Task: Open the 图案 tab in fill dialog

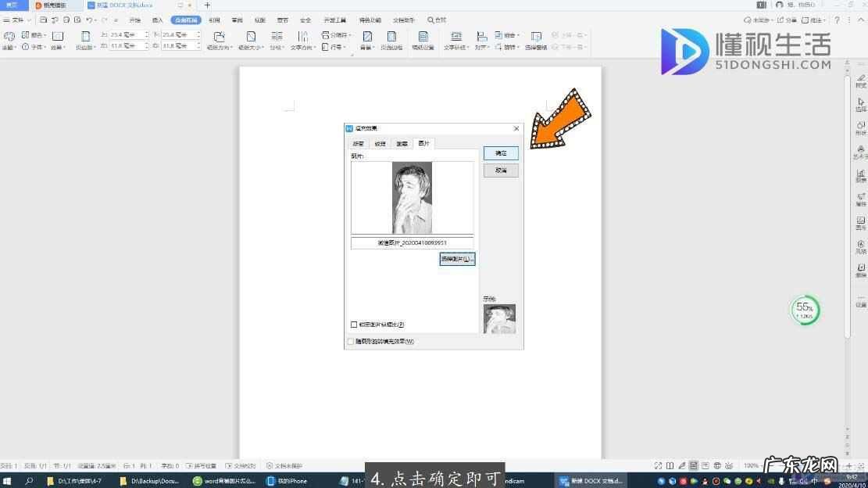Action: tap(402, 144)
